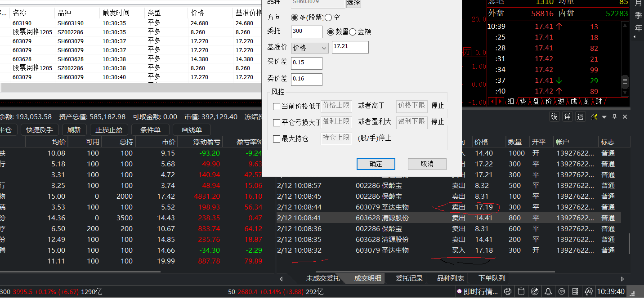
Task: Click the 盈利上限 field button
Action: point(336,122)
